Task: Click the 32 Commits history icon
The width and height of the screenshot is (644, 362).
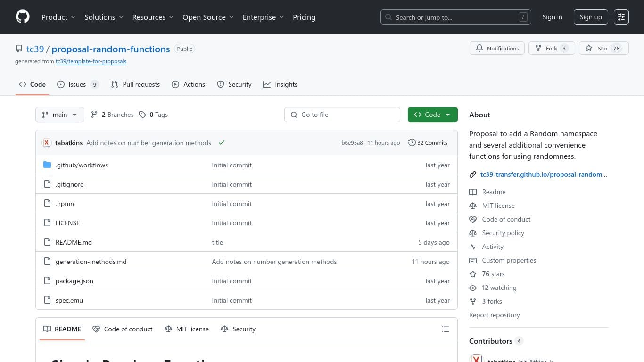Action: tap(412, 143)
